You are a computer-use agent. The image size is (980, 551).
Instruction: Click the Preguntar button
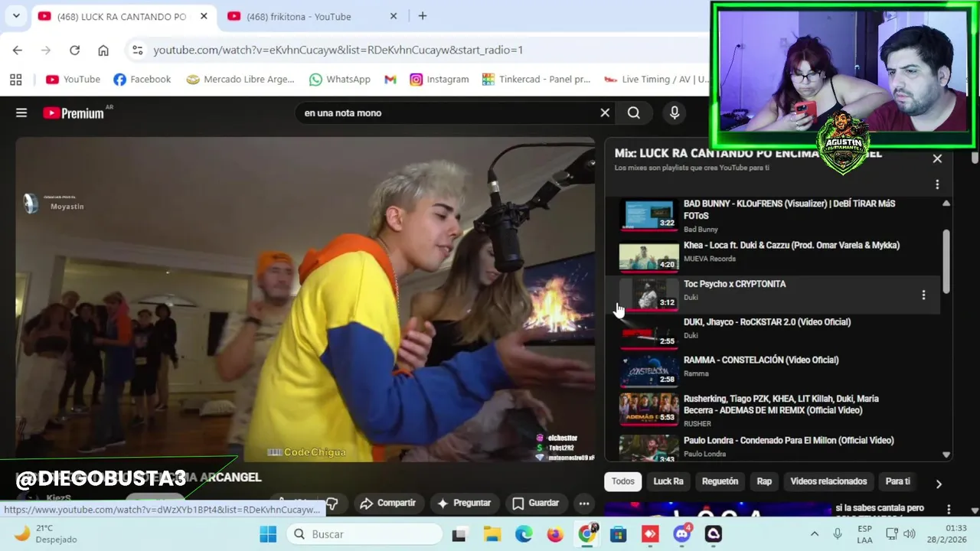pyautogui.click(x=464, y=503)
